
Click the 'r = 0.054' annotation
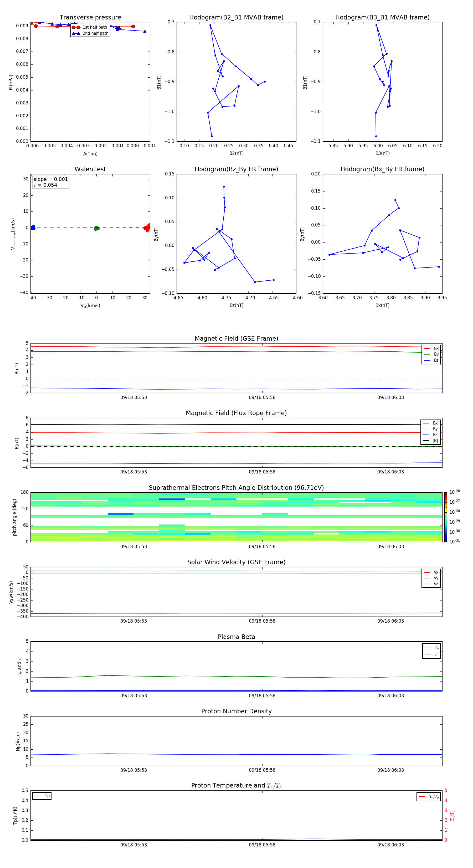45,185
